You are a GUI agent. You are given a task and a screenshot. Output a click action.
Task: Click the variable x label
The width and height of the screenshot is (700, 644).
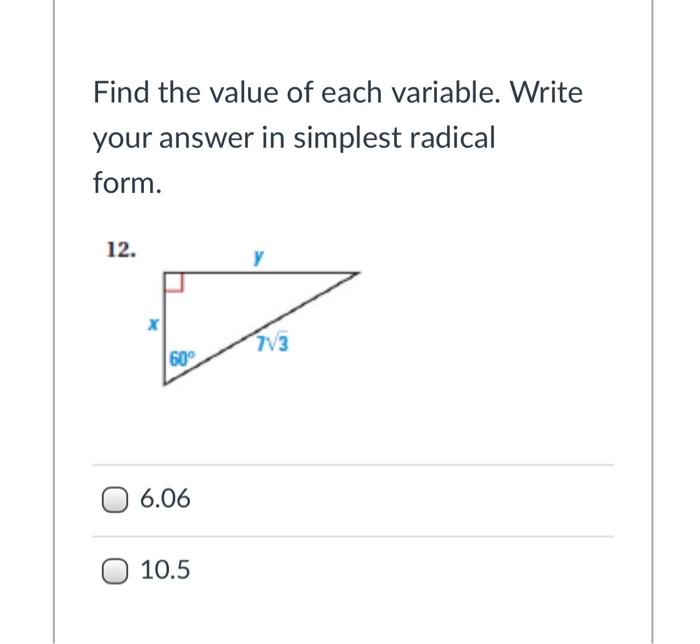[x=153, y=325]
